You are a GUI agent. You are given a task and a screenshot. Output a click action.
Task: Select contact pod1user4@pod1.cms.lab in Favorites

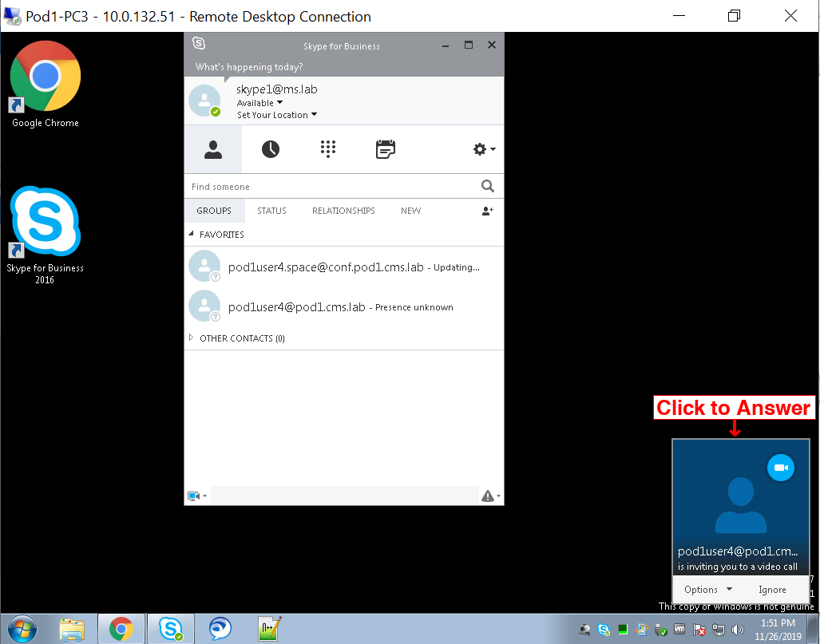pos(343,307)
